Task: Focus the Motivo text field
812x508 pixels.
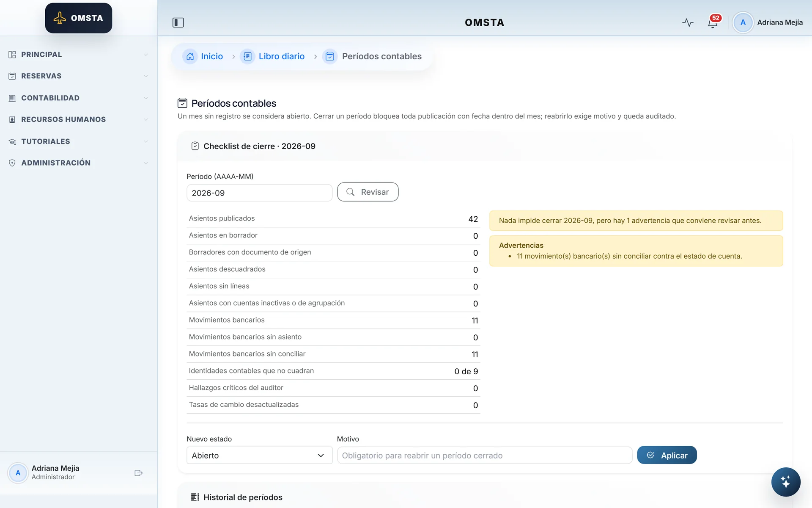Action: point(484,456)
